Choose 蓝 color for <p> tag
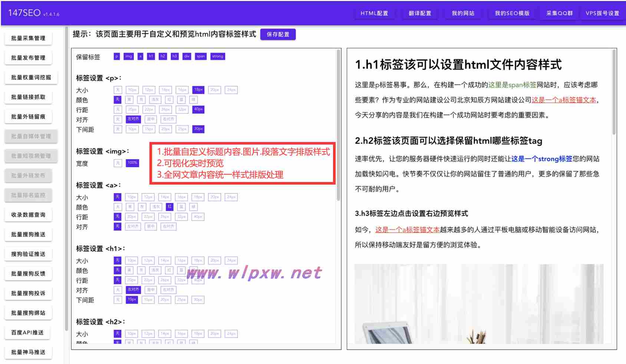Viewport: 626px width, 364px height. tap(181, 100)
